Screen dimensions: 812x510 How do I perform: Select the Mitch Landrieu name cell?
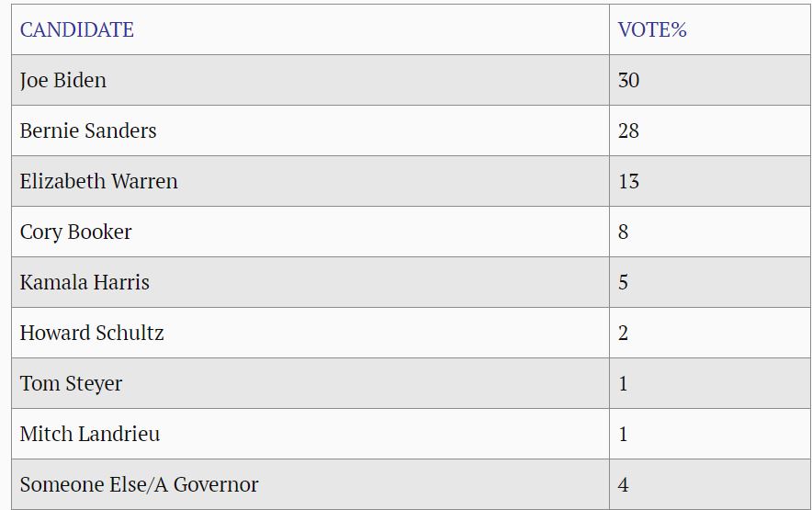point(90,434)
